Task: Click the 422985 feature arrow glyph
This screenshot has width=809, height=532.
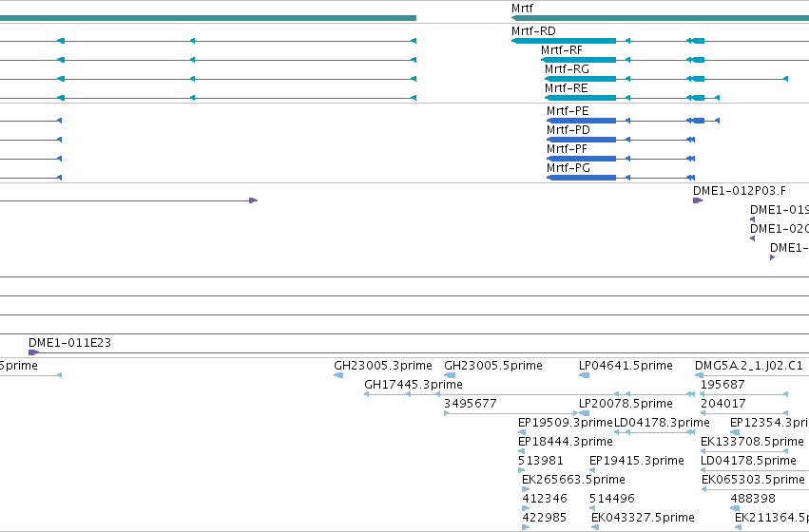Action: point(526,528)
